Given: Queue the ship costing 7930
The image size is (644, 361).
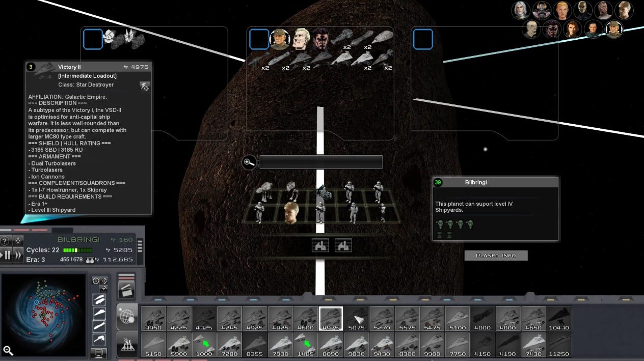Looking at the screenshot, I should [281, 345].
